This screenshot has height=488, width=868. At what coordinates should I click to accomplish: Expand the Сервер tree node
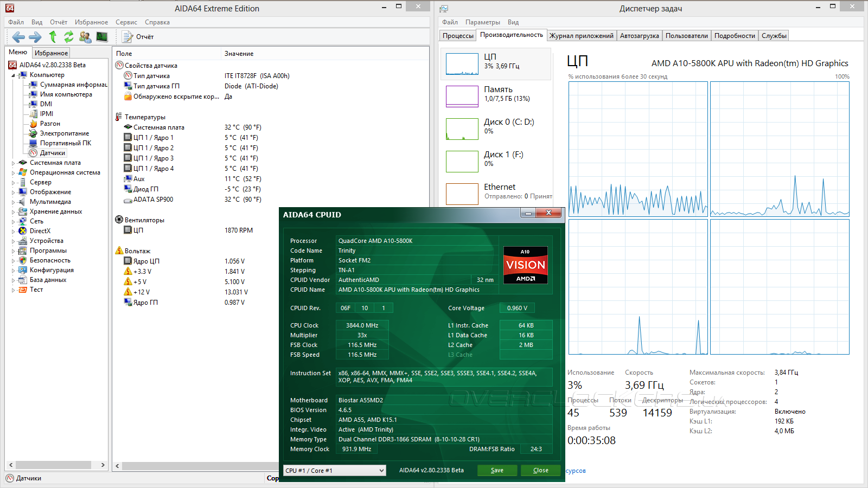(x=13, y=183)
